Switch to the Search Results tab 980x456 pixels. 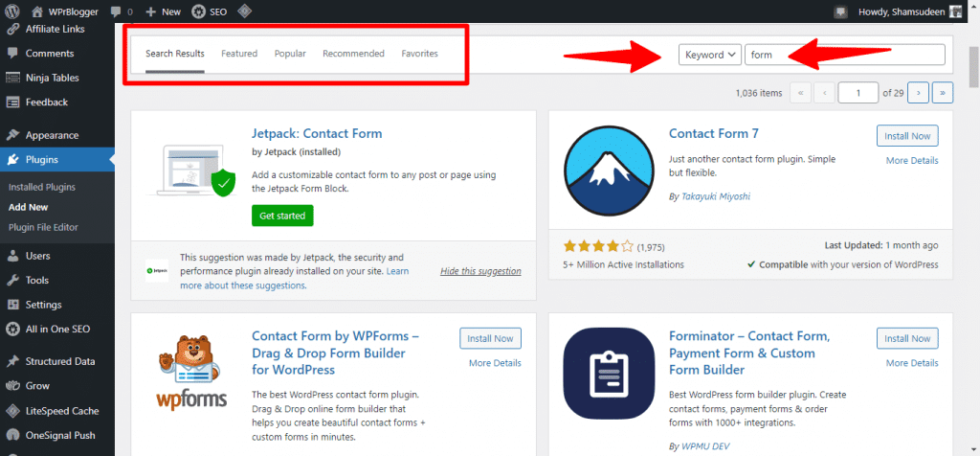175,54
